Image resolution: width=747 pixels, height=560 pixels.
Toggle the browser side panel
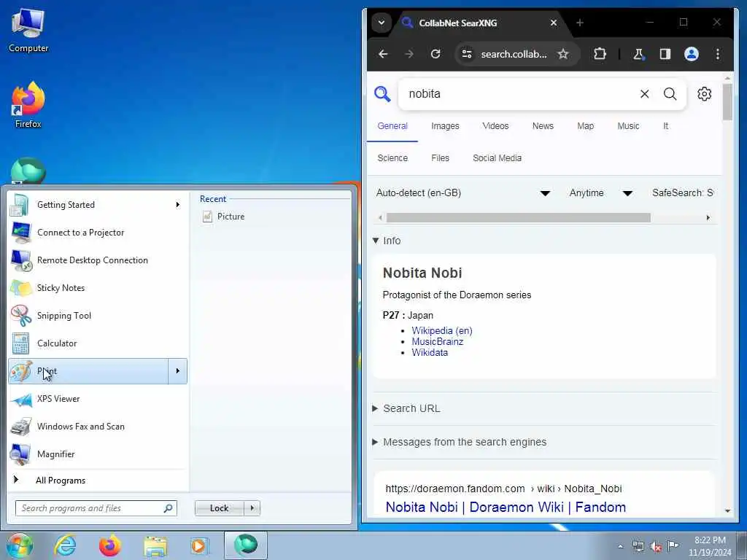[x=665, y=54]
